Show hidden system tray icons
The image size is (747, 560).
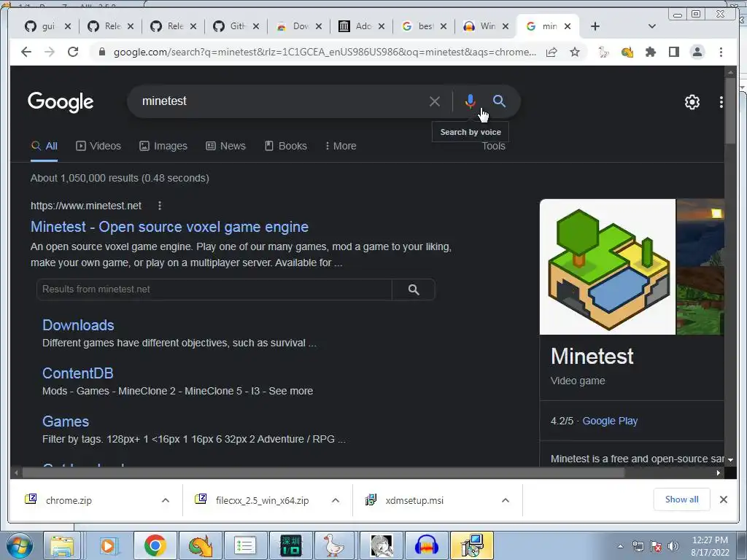[620, 546]
